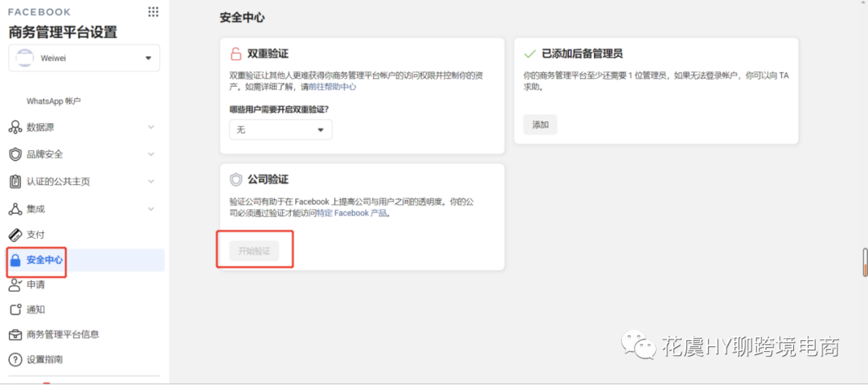Follow the 前往帮助中心 link

click(332, 87)
